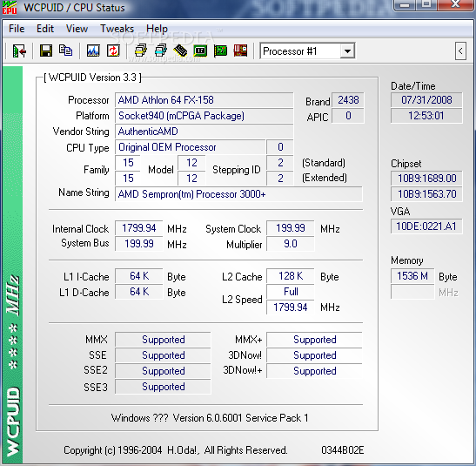Click the Brand value 2438
This screenshot has width=476, height=466.
pyautogui.click(x=348, y=100)
